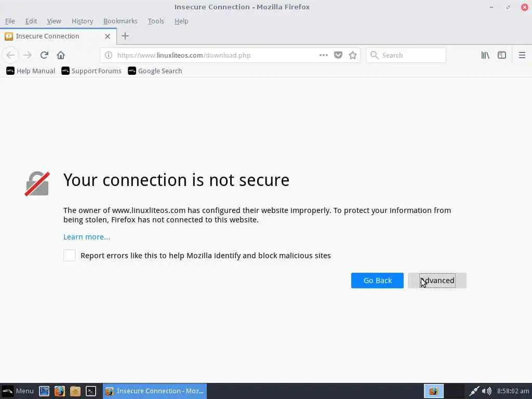Open network connection tray icon

[x=474, y=391]
